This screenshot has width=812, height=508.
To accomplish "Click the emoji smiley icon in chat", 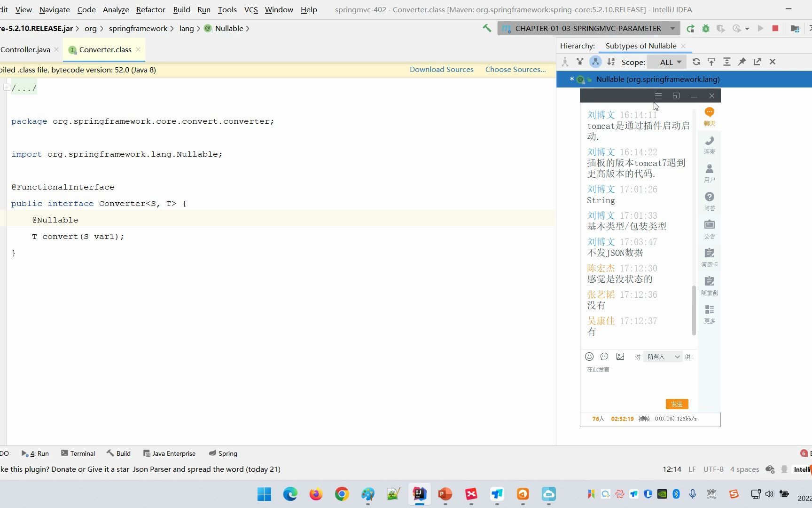I will point(589,357).
